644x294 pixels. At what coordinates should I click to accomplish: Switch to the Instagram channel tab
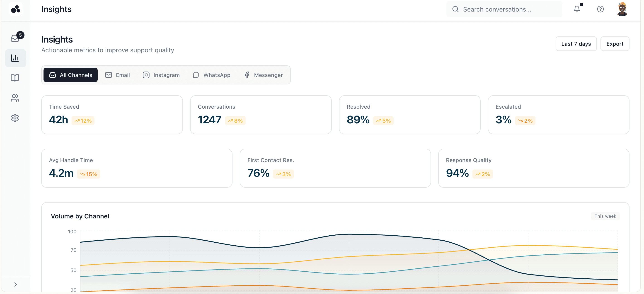coord(161,75)
